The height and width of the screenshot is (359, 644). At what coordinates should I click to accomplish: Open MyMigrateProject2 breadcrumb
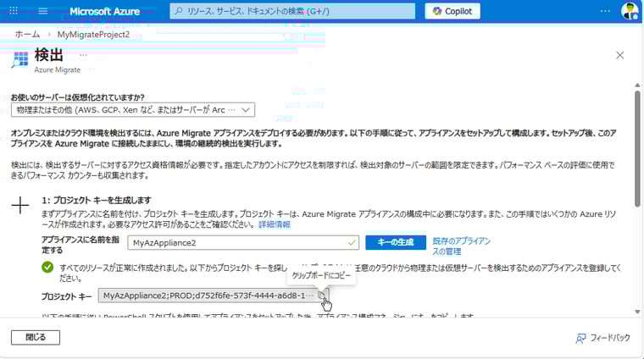(x=93, y=35)
